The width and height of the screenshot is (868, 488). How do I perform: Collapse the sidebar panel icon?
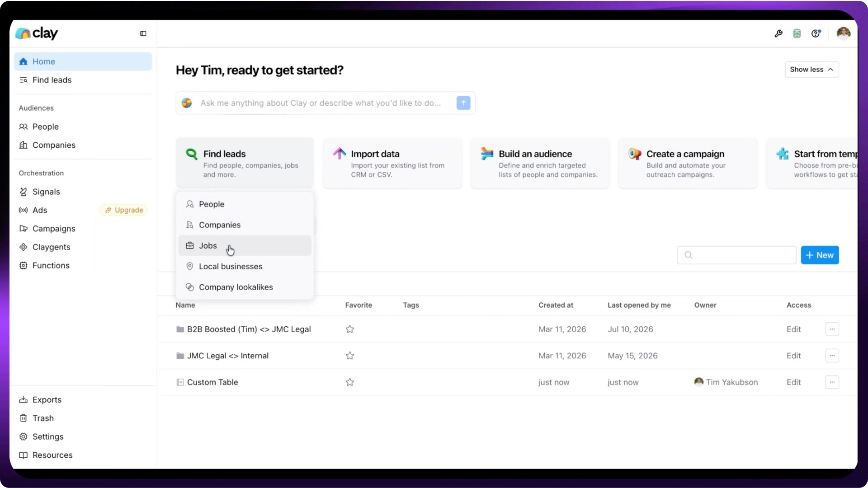143,33
